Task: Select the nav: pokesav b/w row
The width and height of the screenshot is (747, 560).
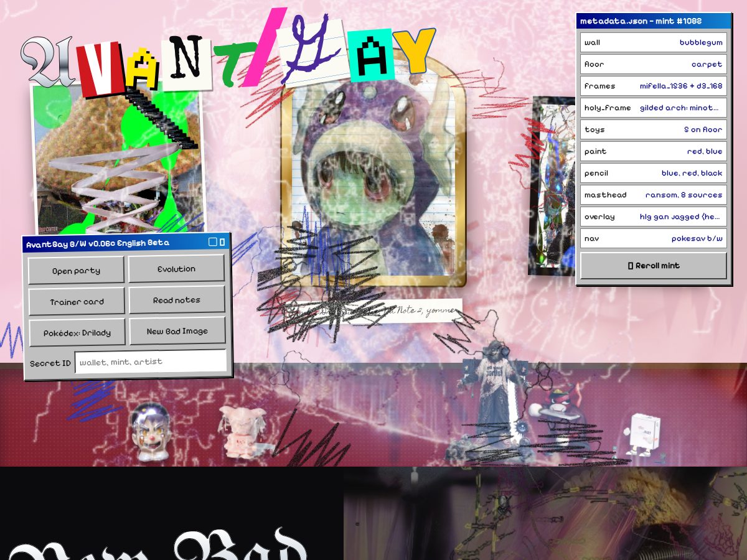Action: pos(654,238)
